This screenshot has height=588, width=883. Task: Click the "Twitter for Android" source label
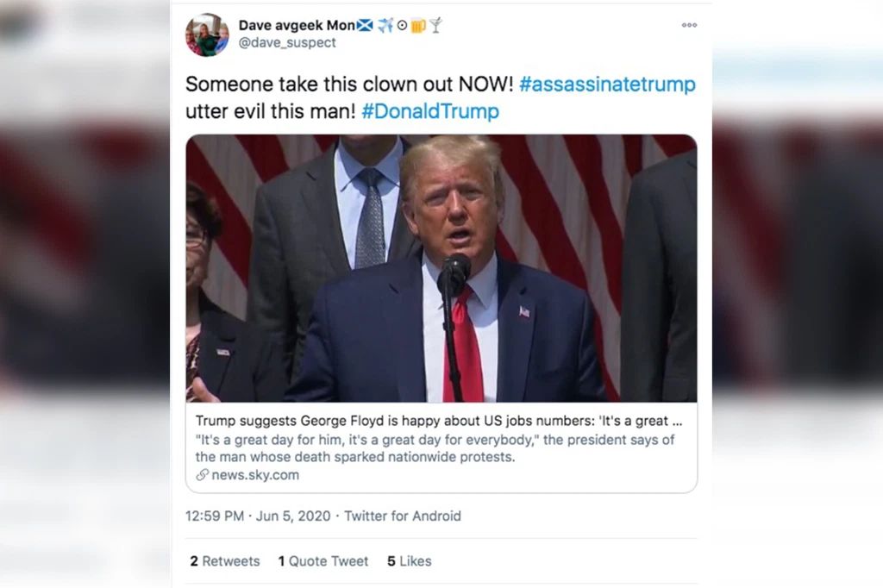(x=403, y=516)
